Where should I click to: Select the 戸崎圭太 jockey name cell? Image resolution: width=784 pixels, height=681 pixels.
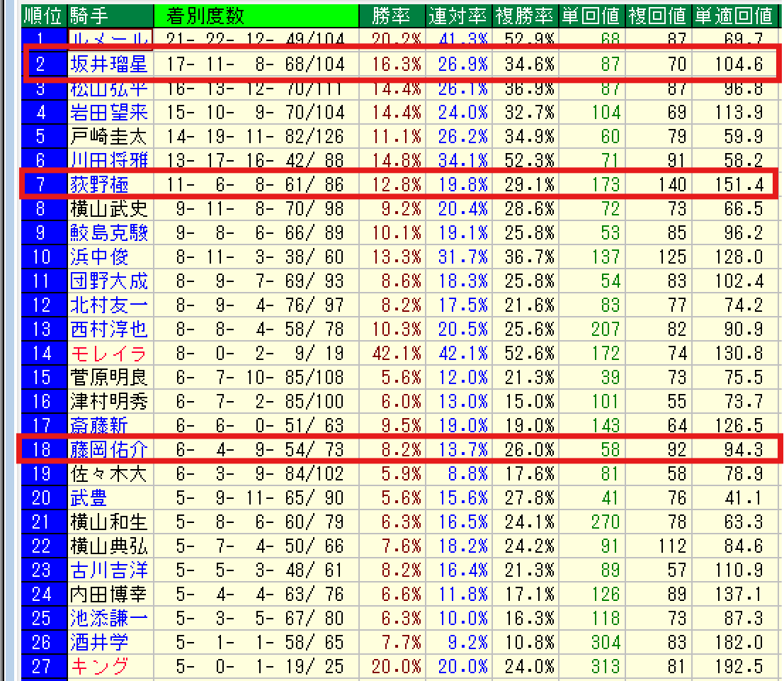click(108, 136)
